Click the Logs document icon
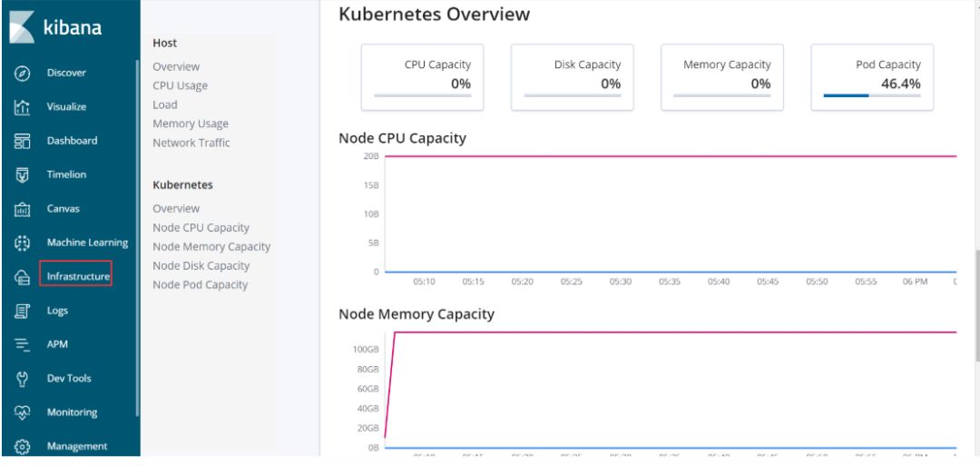 point(22,311)
